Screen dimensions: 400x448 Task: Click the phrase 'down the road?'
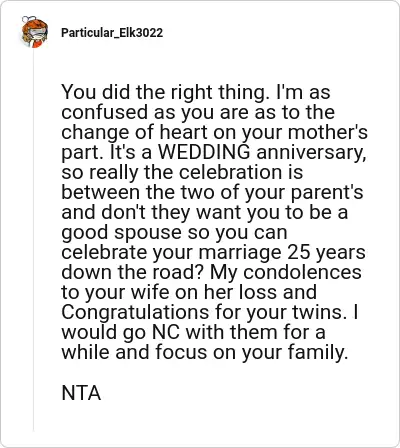click(x=133, y=272)
